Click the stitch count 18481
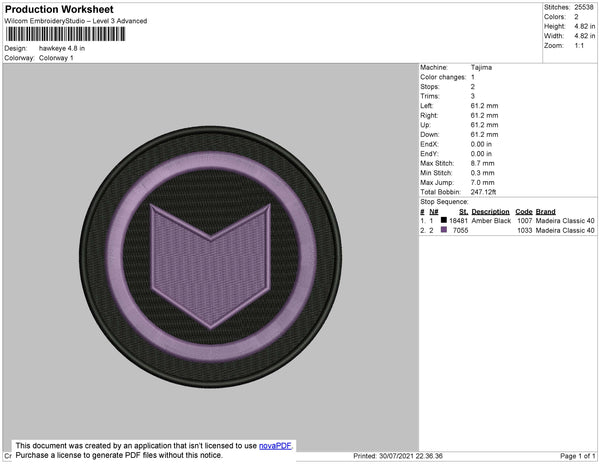 [x=458, y=221]
